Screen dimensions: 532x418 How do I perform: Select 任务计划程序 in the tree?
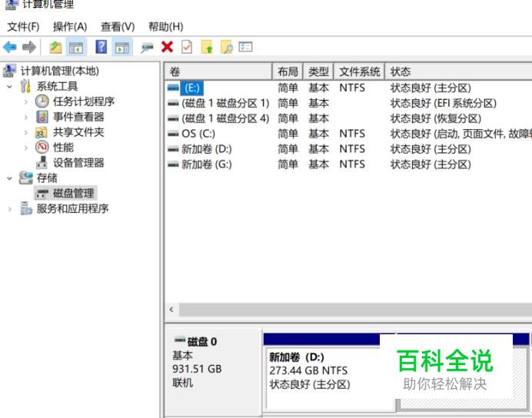(84, 101)
